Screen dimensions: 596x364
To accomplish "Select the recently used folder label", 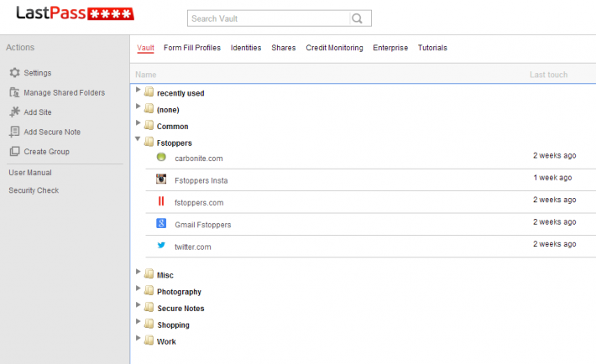I will (180, 93).
